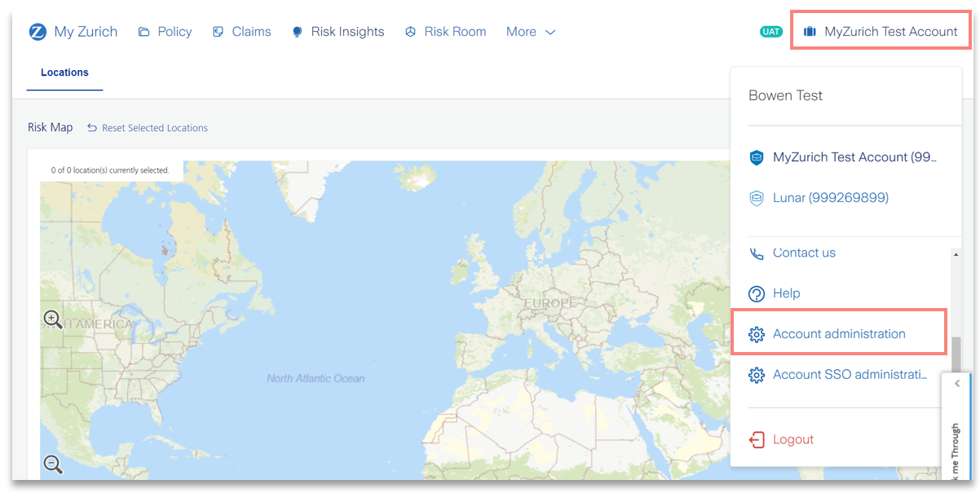This screenshot has height=493, width=980.
Task: Toggle the MyZurich Test Account menu
Action: click(x=881, y=32)
